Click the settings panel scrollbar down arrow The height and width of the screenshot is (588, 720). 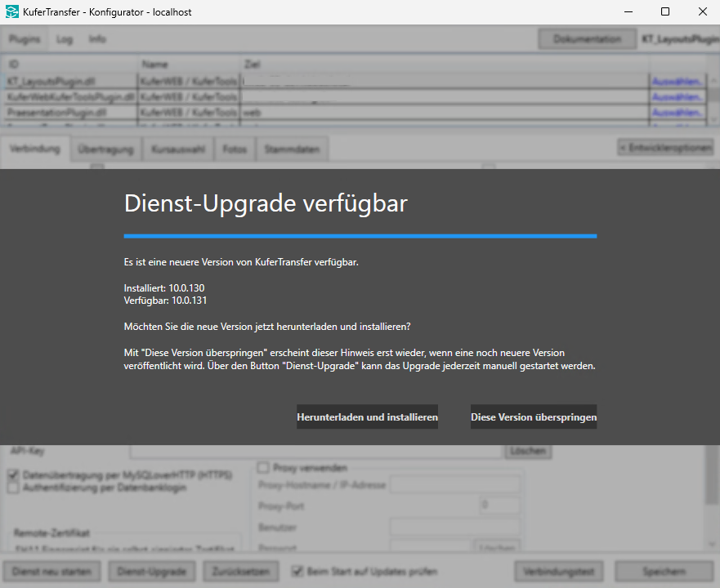click(712, 545)
